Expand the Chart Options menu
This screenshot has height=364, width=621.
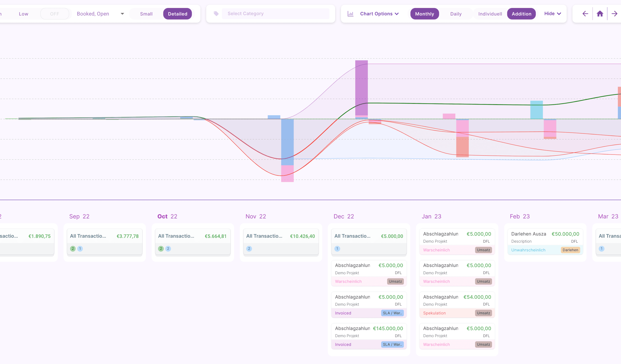point(379,14)
